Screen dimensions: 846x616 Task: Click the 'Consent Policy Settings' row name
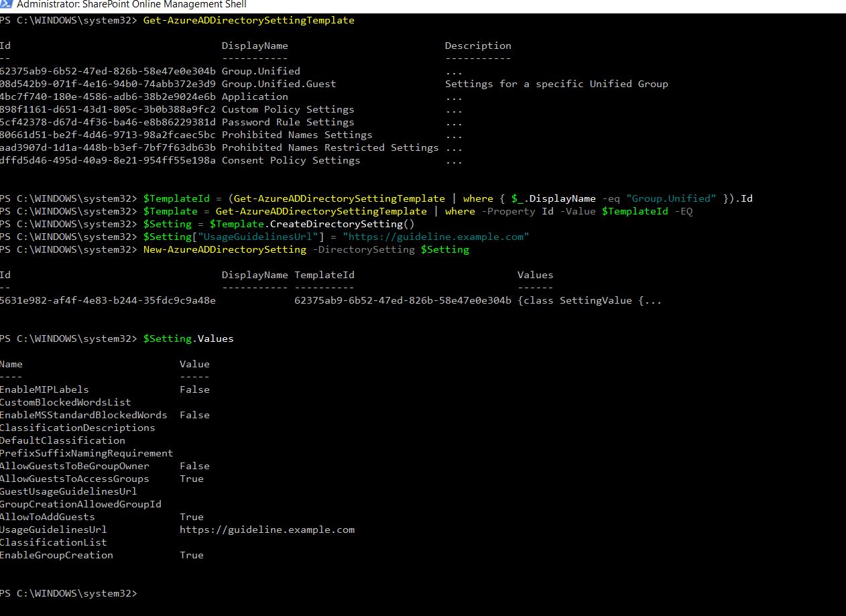pyautogui.click(x=290, y=160)
